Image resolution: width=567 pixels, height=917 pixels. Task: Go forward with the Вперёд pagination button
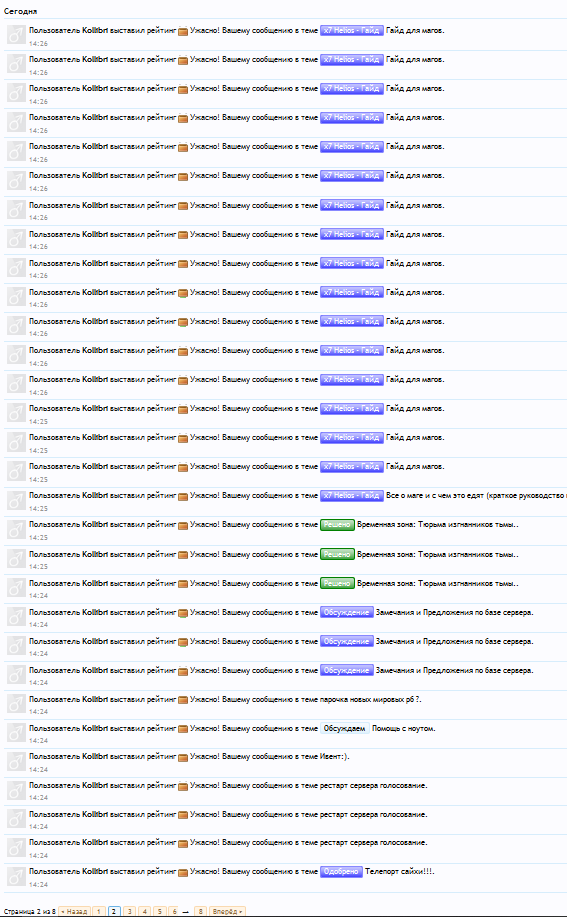point(227,911)
